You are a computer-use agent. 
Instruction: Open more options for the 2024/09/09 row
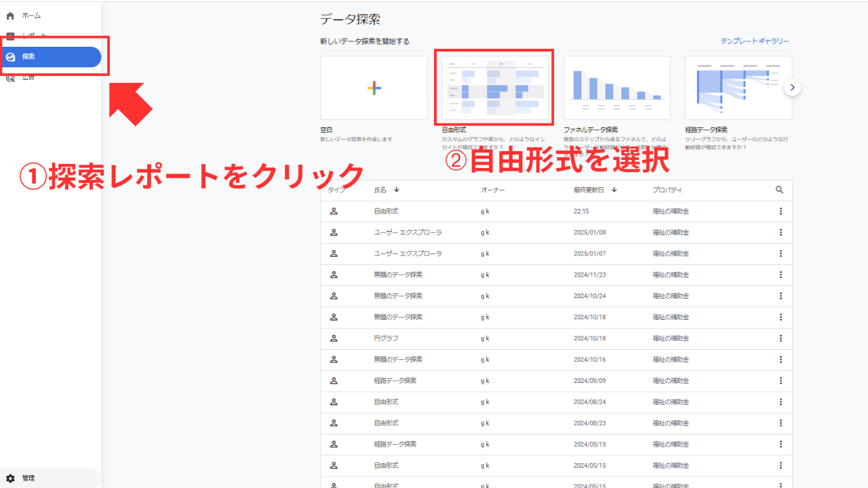tap(781, 381)
